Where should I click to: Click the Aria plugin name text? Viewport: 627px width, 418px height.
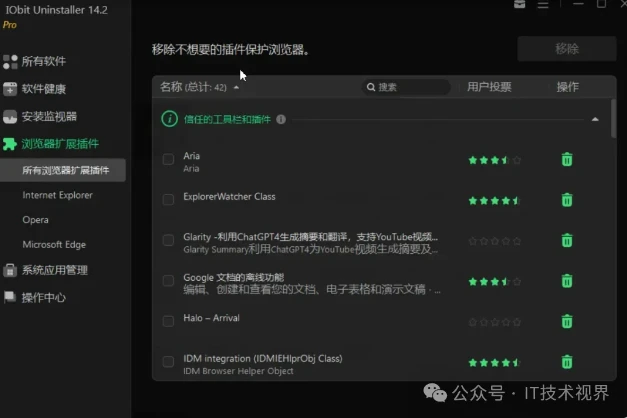(x=192, y=156)
